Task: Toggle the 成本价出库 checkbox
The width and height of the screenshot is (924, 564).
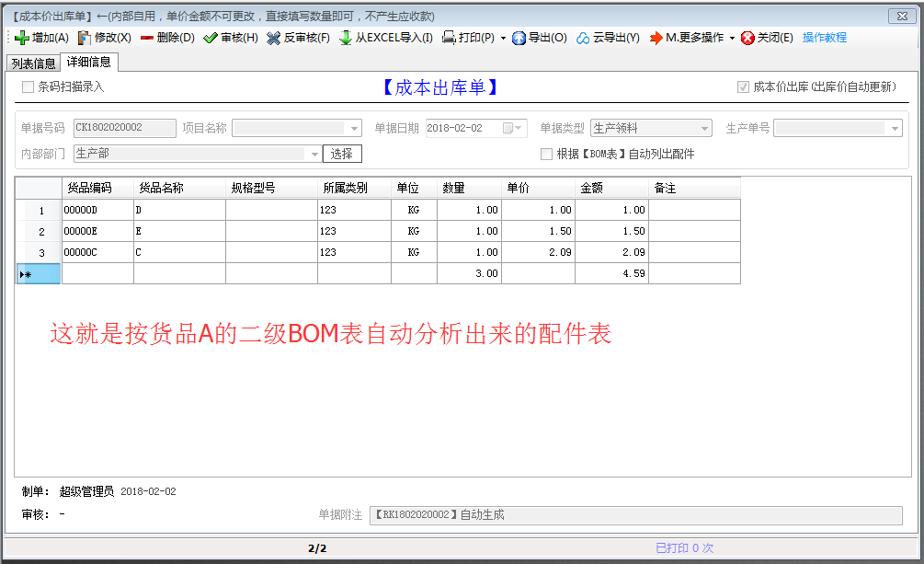Action: click(x=743, y=87)
